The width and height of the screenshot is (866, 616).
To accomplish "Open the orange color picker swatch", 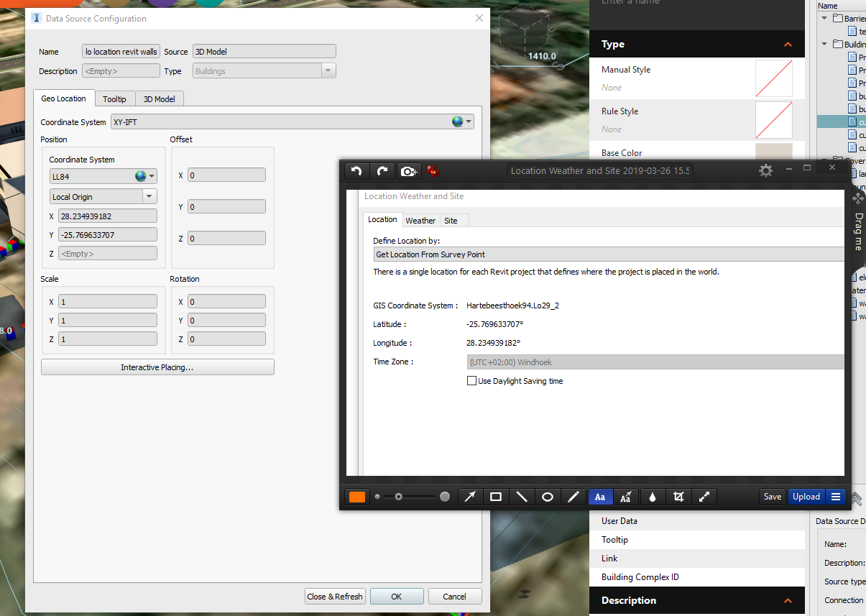I will pos(357,497).
